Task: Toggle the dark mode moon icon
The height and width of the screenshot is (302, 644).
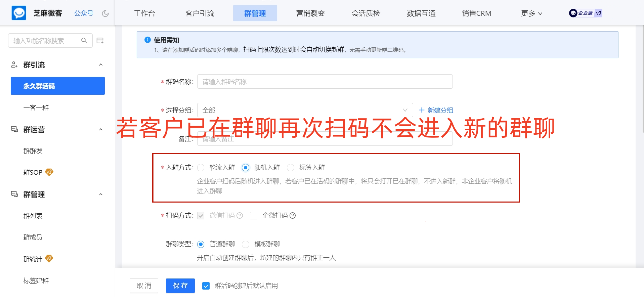Action: (x=105, y=13)
